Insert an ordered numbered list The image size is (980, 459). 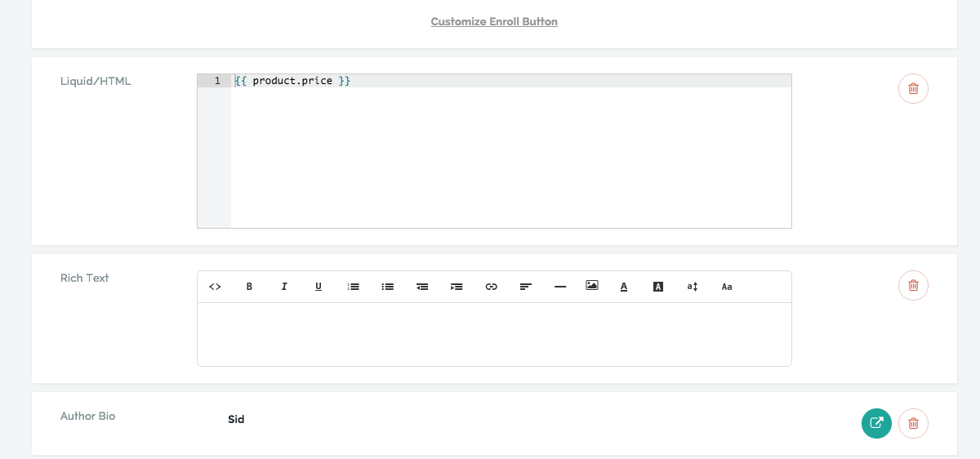354,287
